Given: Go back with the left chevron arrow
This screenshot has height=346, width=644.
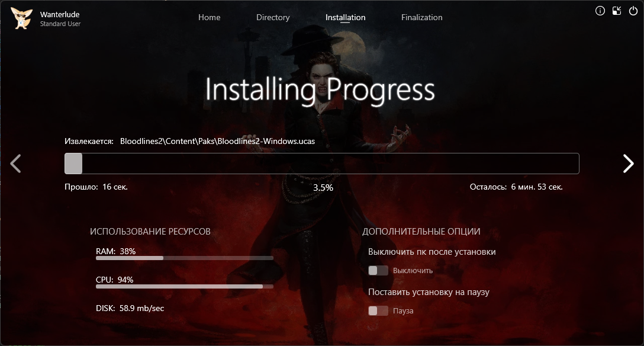Looking at the screenshot, I should [16, 164].
